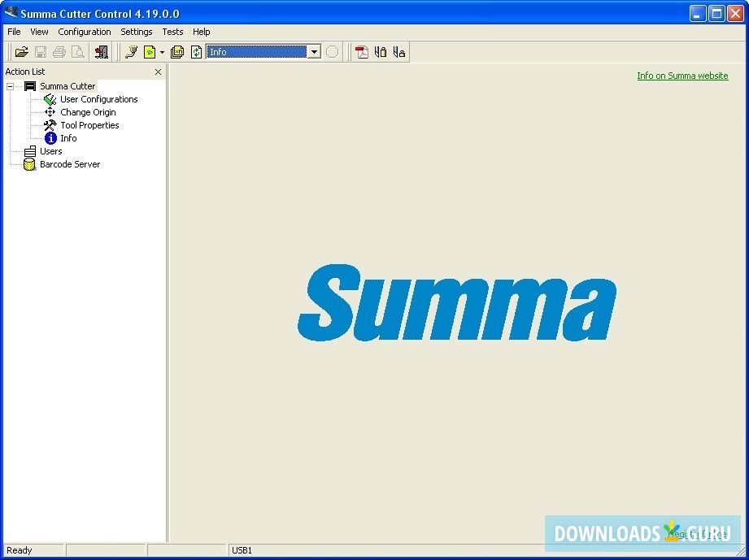Select Tool Properties tree item
The height and width of the screenshot is (560, 749).
(x=89, y=125)
